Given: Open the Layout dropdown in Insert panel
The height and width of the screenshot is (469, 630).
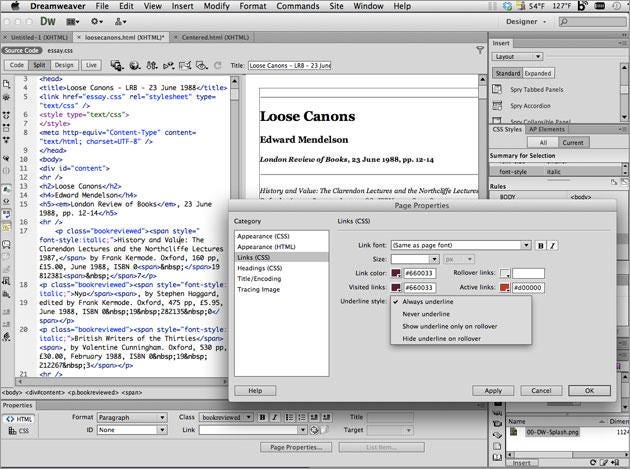Looking at the screenshot, I should (x=518, y=57).
